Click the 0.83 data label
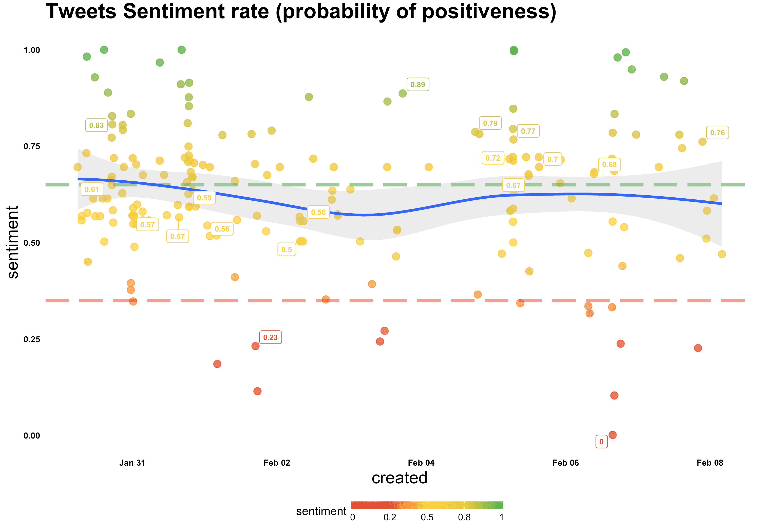Viewport: 760px width, 532px height. [x=96, y=125]
